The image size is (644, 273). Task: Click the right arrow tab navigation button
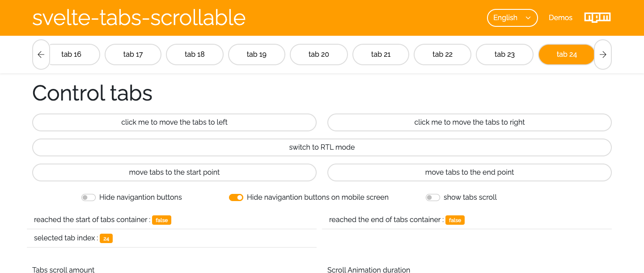603,55
